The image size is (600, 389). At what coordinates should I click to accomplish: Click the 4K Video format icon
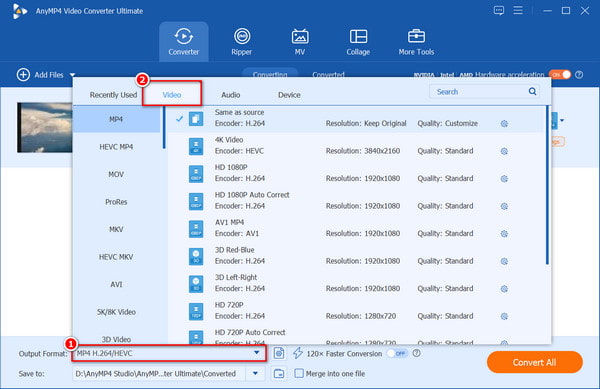(x=196, y=146)
